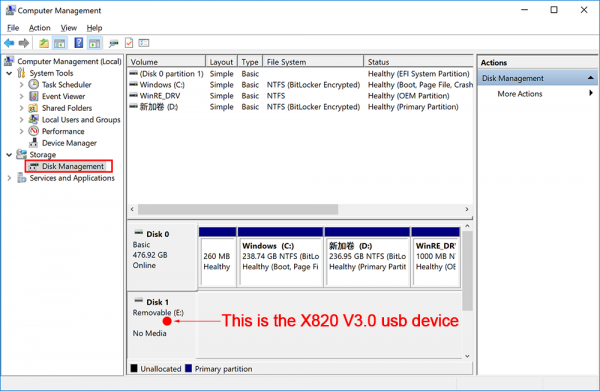600x391 pixels.
Task: Click the horizontal scrollbar thumb in volume list
Action: (238, 209)
